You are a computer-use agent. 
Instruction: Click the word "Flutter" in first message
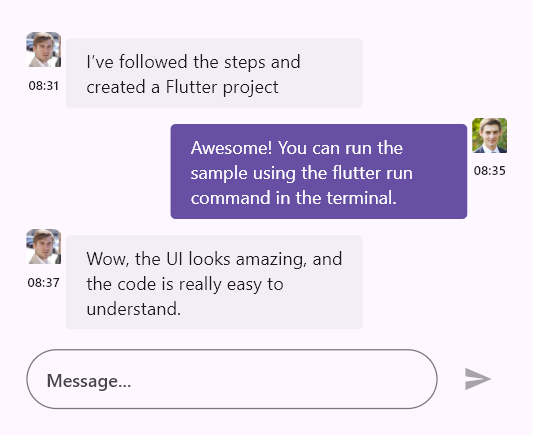coord(192,87)
